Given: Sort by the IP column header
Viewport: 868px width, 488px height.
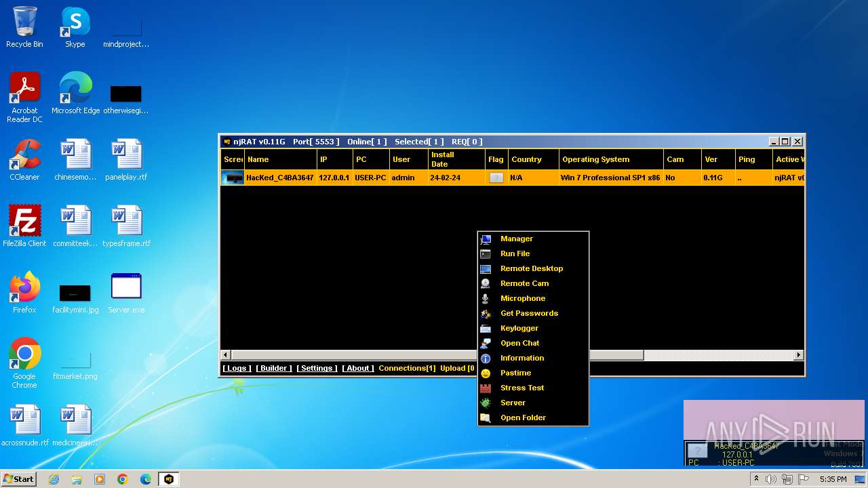Looking at the screenshot, I should tap(335, 159).
